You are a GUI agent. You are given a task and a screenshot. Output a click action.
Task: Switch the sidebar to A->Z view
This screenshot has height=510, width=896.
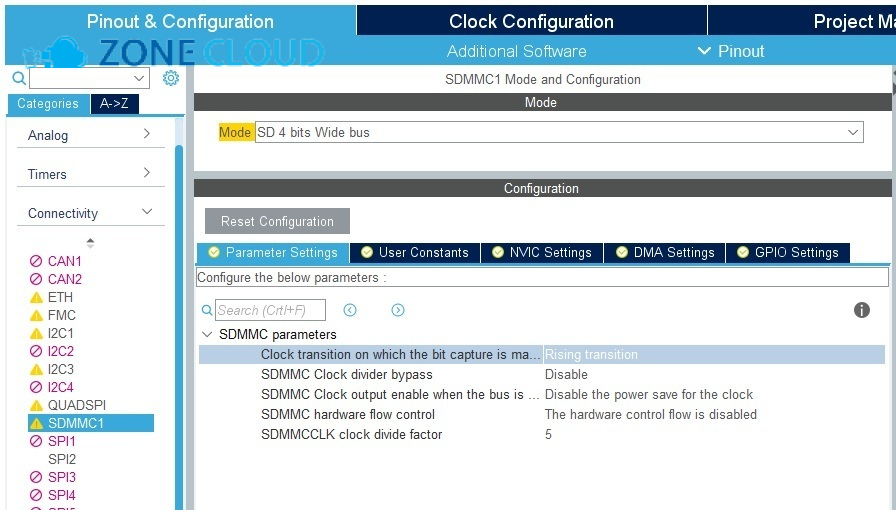tap(116, 103)
